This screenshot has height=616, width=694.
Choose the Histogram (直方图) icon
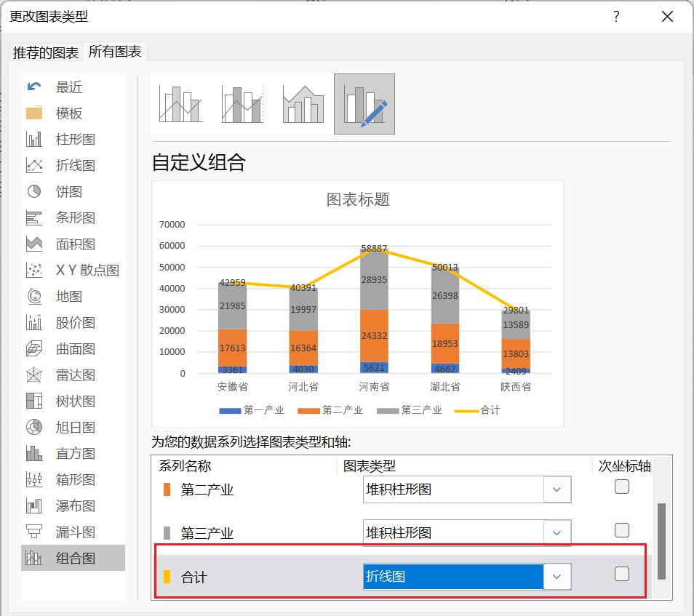34,453
